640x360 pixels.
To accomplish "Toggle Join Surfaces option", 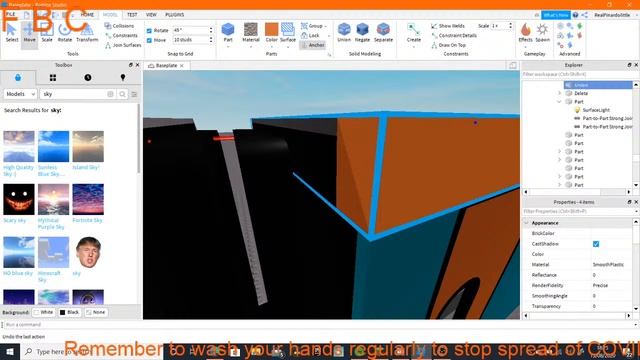I will pyautogui.click(x=123, y=45).
